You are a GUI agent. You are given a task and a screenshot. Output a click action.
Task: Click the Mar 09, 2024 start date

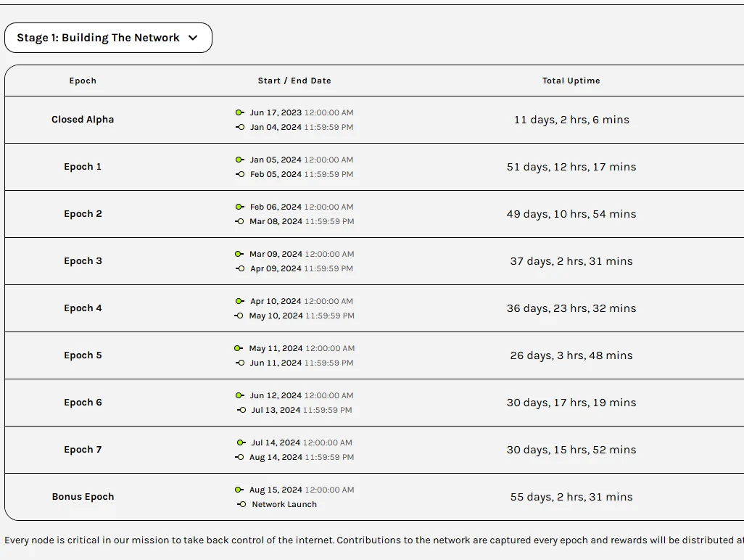pos(276,254)
